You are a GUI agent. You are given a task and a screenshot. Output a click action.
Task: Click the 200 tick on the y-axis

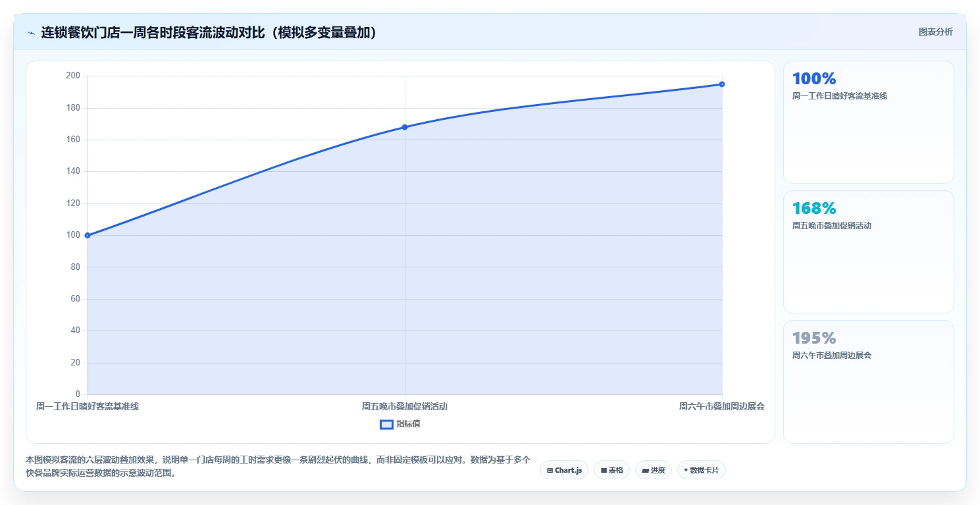click(73, 76)
